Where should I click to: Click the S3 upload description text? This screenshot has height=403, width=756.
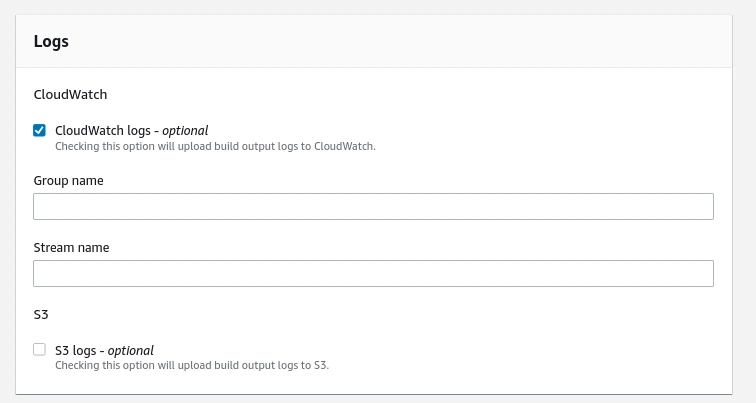coord(191,365)
